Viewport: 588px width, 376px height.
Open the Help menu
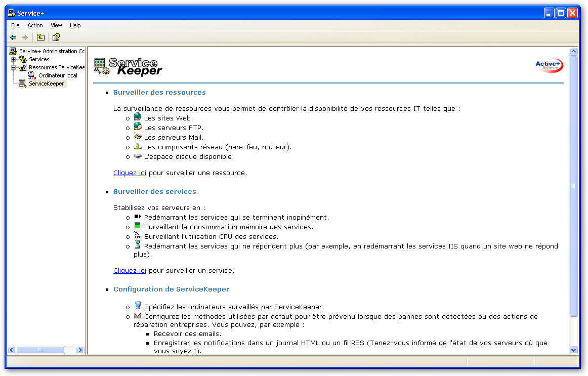coord(75,25)
